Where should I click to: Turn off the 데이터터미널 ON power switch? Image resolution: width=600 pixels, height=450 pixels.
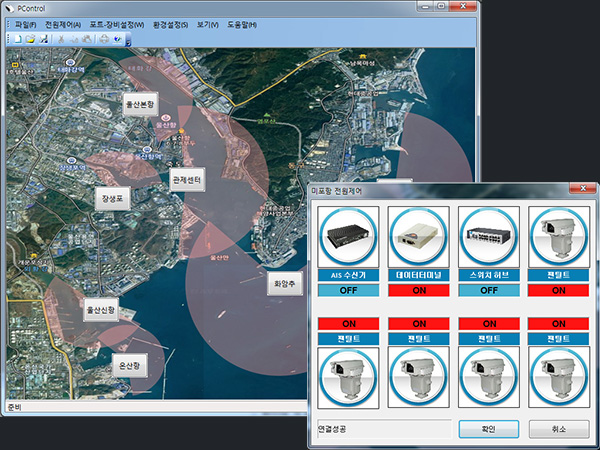click(x=419, y=290)
